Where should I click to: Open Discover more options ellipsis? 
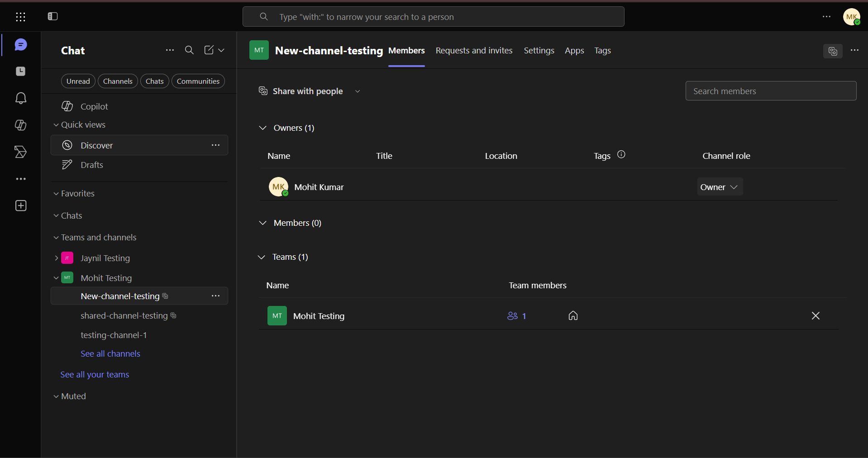[216, 145]
